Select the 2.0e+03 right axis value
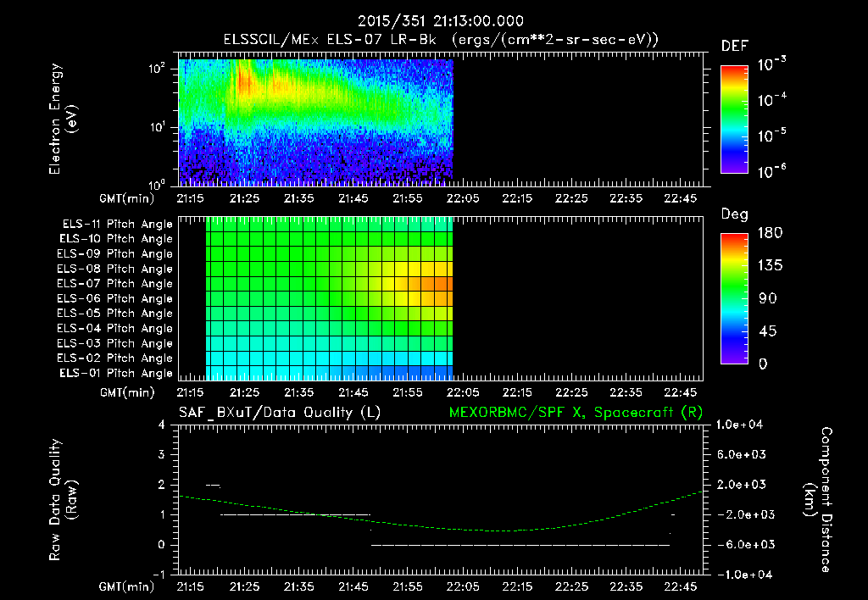The width and height of the screenshot is (868, 600). pyautogui.click(x=741, y=485)
